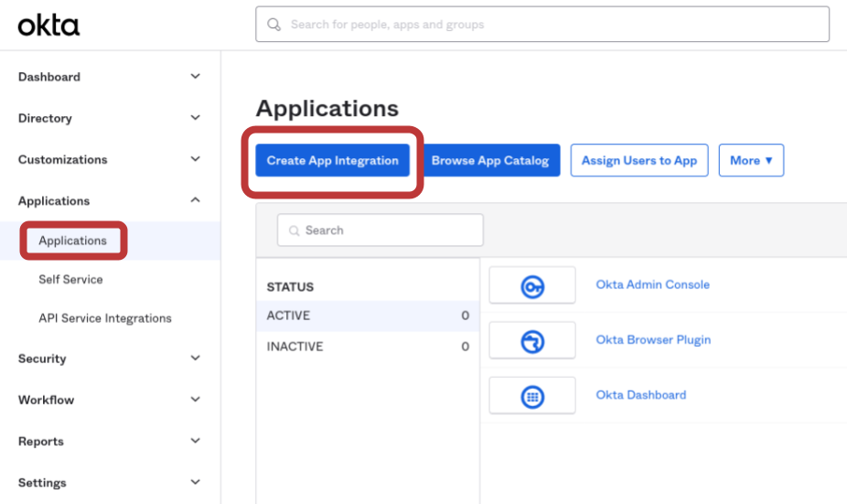The height and width of the screenshot is (504, 847).
Task: Click the magnifier icon in top search bar
Action: pyautogui.click(x=274, y=25)
